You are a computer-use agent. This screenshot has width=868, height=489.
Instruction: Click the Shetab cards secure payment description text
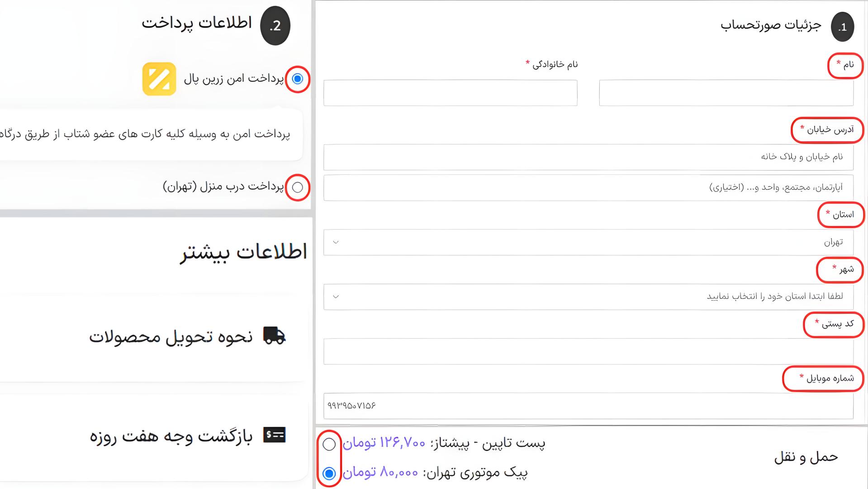pyautogui.click(x=145, y=134)
